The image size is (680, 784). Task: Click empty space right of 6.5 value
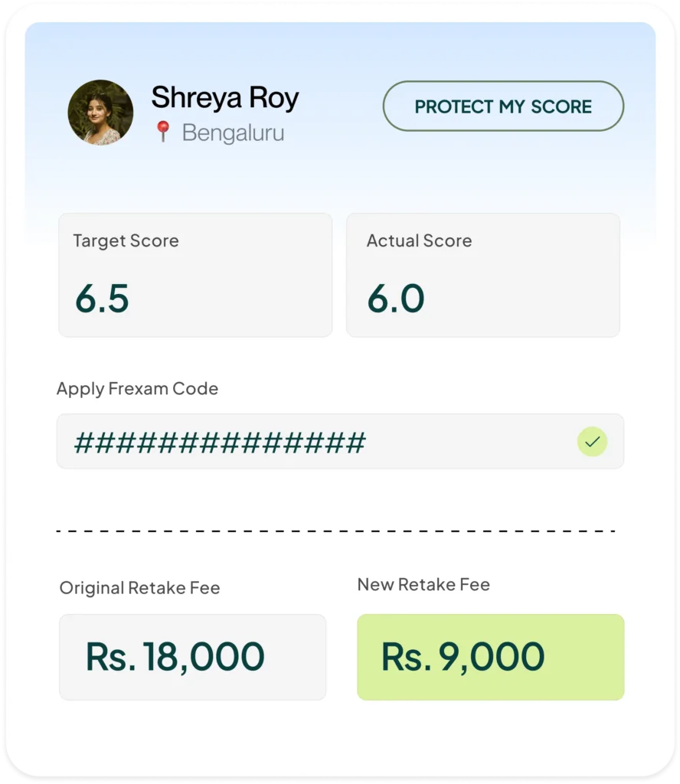pos(245,298)
